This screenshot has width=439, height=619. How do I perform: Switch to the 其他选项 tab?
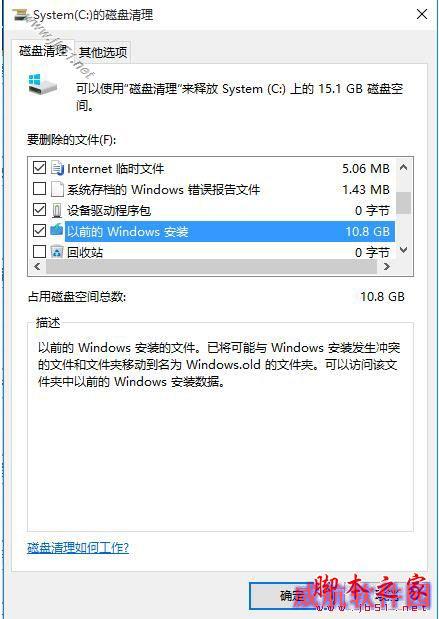pos(103,53)
